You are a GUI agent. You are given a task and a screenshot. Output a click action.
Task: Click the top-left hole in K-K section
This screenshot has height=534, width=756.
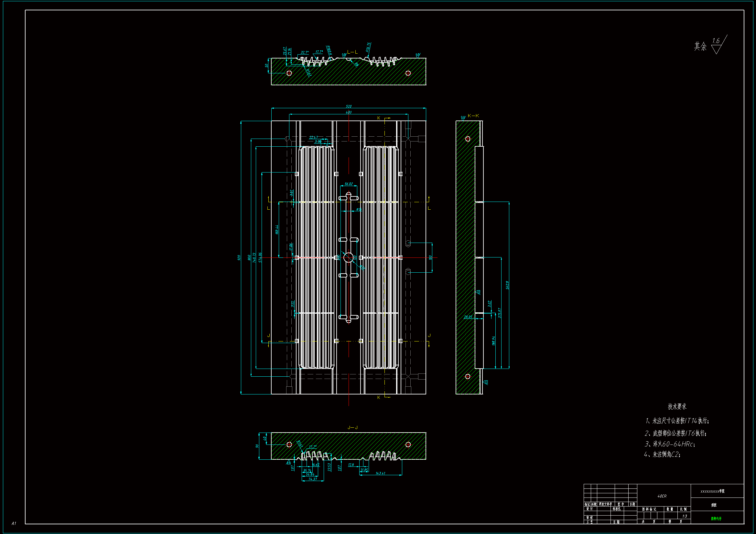pos(468,139)
